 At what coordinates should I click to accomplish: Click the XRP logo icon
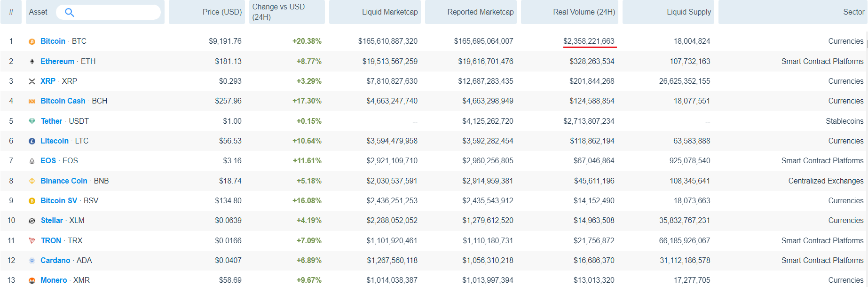32,81
